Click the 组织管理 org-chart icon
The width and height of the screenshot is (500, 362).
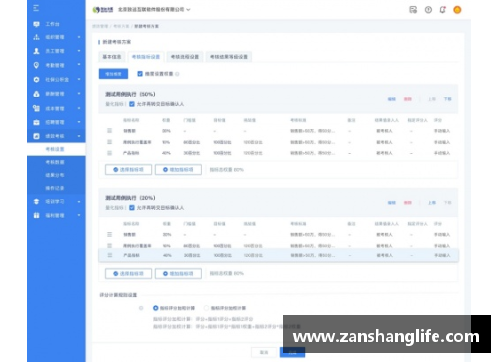[36, 37]
